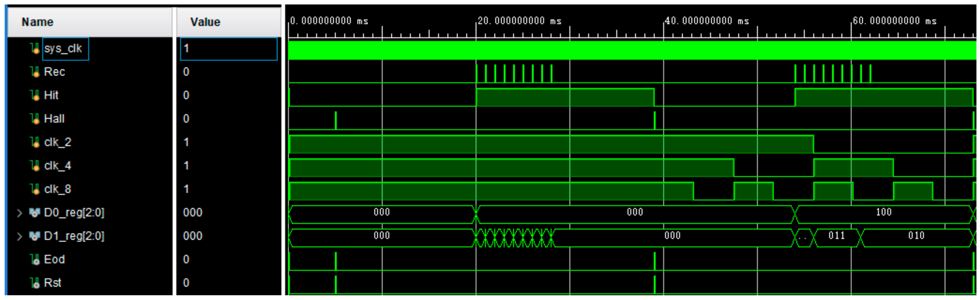
Task: Select the D1_reg[2:0] signal name
Action: pyautogui.click(x=74, y=236)
